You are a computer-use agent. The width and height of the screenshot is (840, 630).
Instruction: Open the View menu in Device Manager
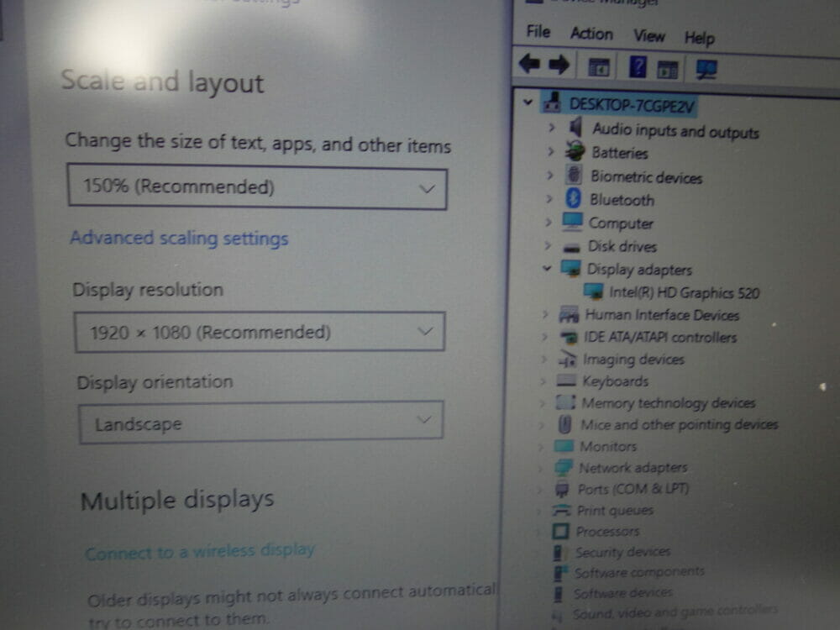[x=648, y=36]
